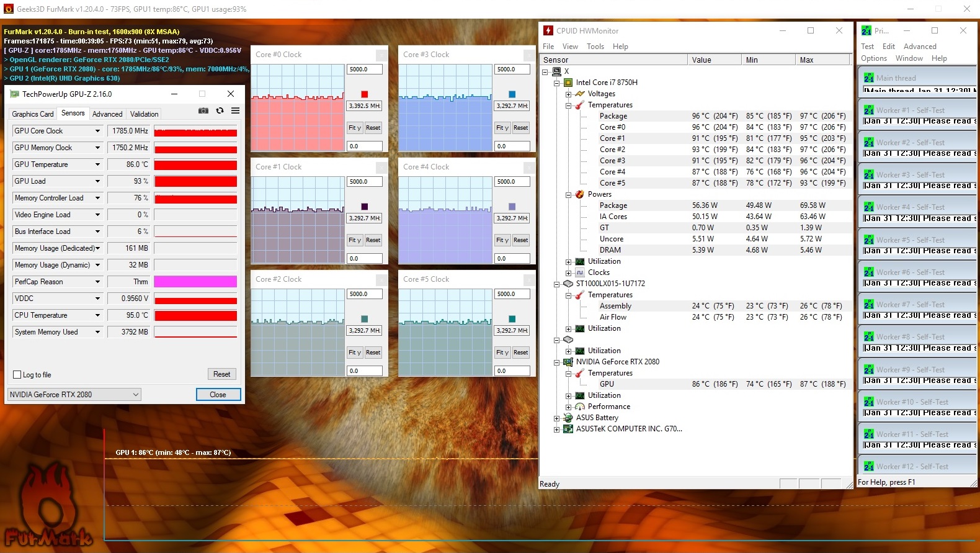Expand the Voltages node in HWMonitor
Image resolution: width=980 pixels, height=553 pixels.
pos(568,94)
